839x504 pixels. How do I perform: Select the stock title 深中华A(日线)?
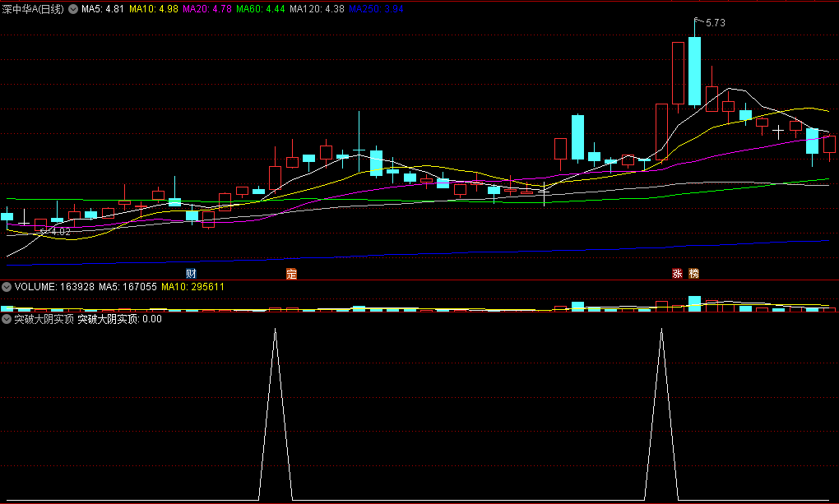[x=33, y=9]
